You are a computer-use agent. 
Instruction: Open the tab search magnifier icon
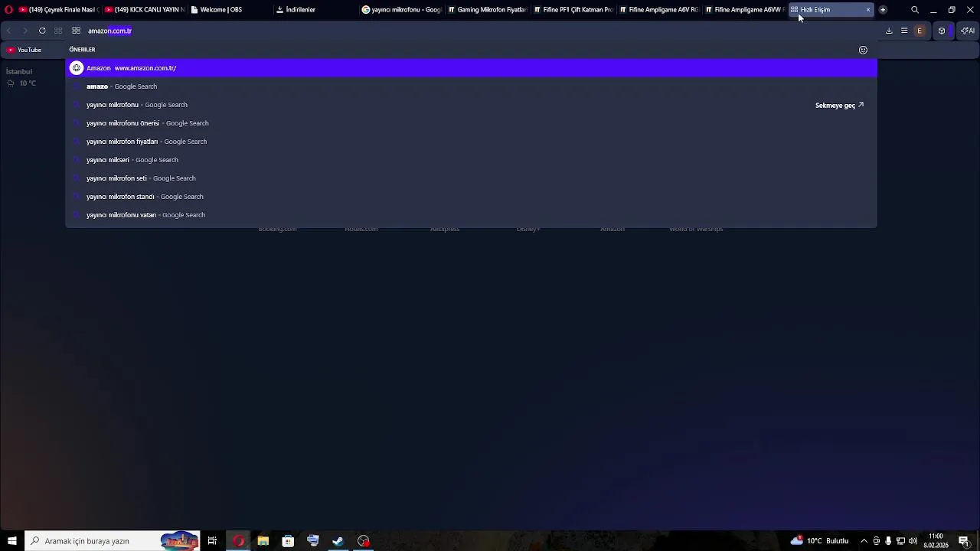point(915,10)
